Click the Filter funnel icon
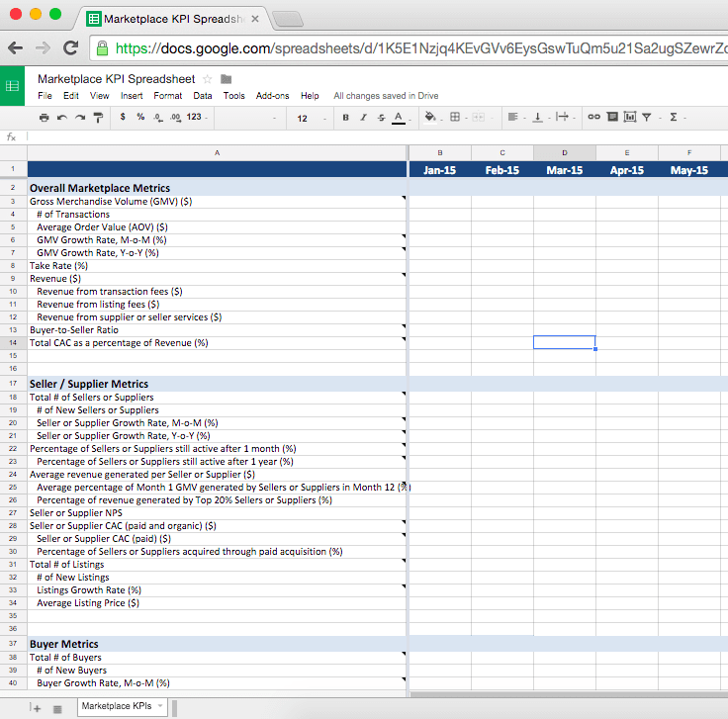This screenshot has width=728, height=719. (647, 118)
